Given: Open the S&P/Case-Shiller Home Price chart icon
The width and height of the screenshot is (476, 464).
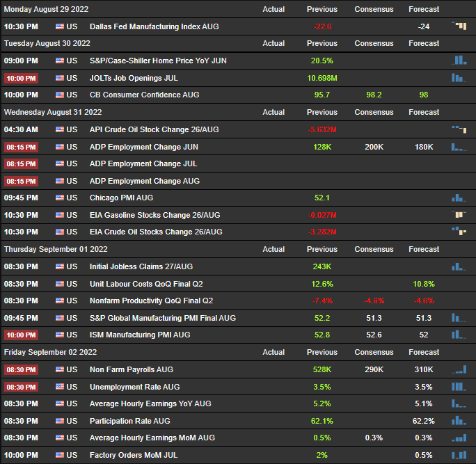Looking at the screenshot, I should click(x=459, y=60).
